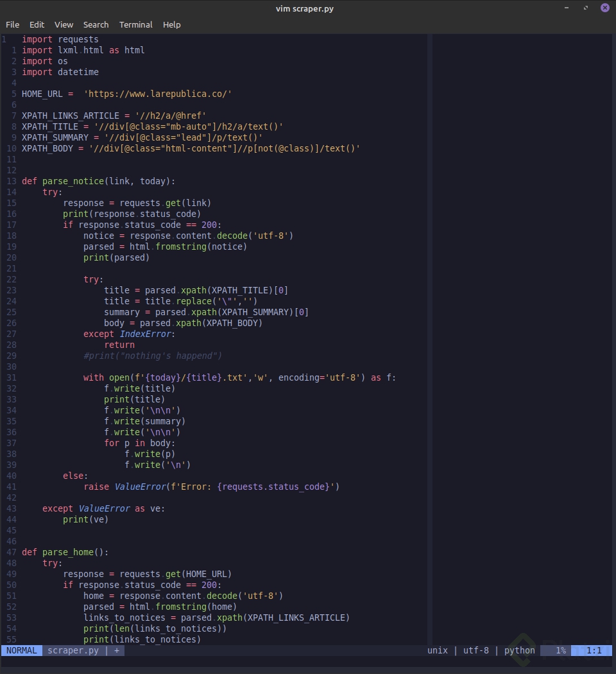The width and height of the screenshot is (616, 674).
Task: Click the 'utf-8' encoding in status line
Action: 476,650
